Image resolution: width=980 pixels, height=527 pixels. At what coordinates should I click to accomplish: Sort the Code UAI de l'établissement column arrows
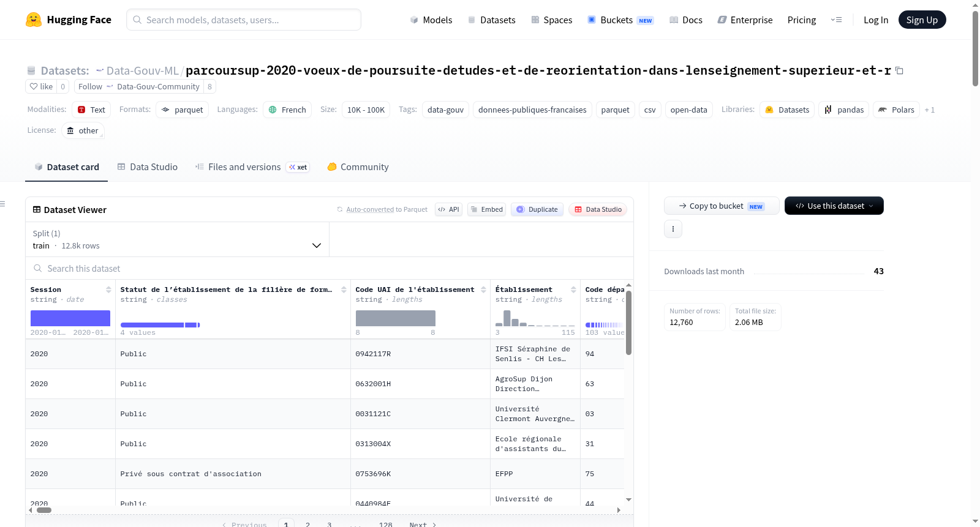point(483,290)
